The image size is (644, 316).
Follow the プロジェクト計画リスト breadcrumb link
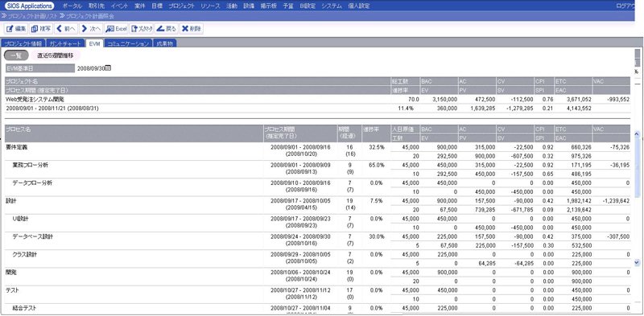32,16
